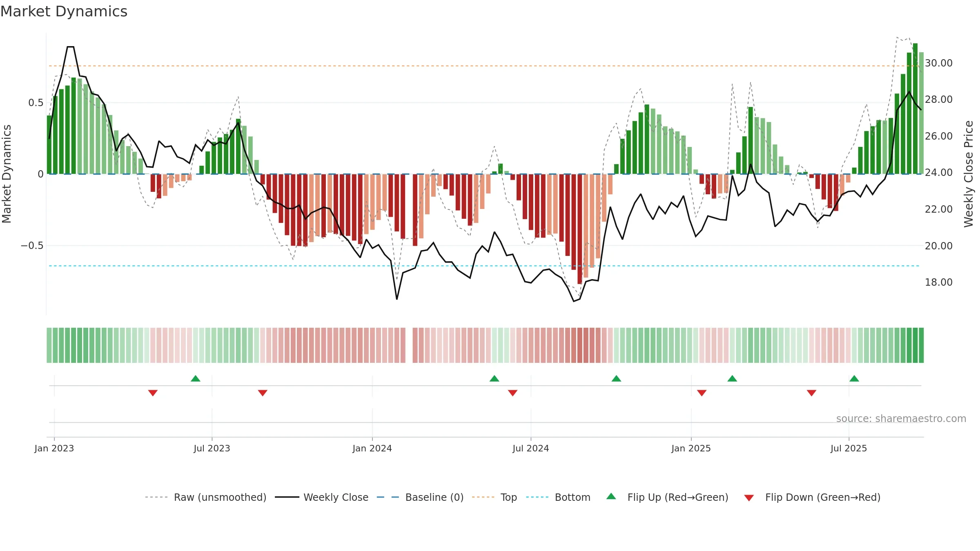The height and width of the screenshot is (551, 980).
Task: Click the deepest red bar just after Jul 2024
Action: [x=579, y=229]
